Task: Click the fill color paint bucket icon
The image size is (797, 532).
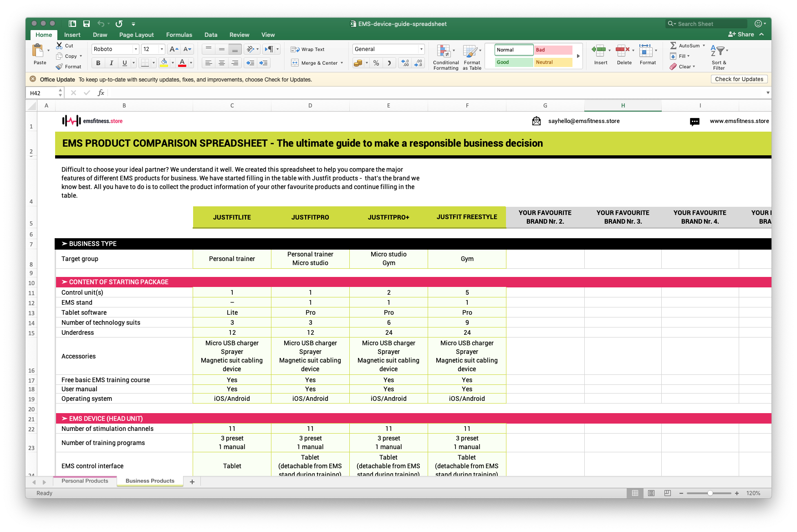Action: 164,63
